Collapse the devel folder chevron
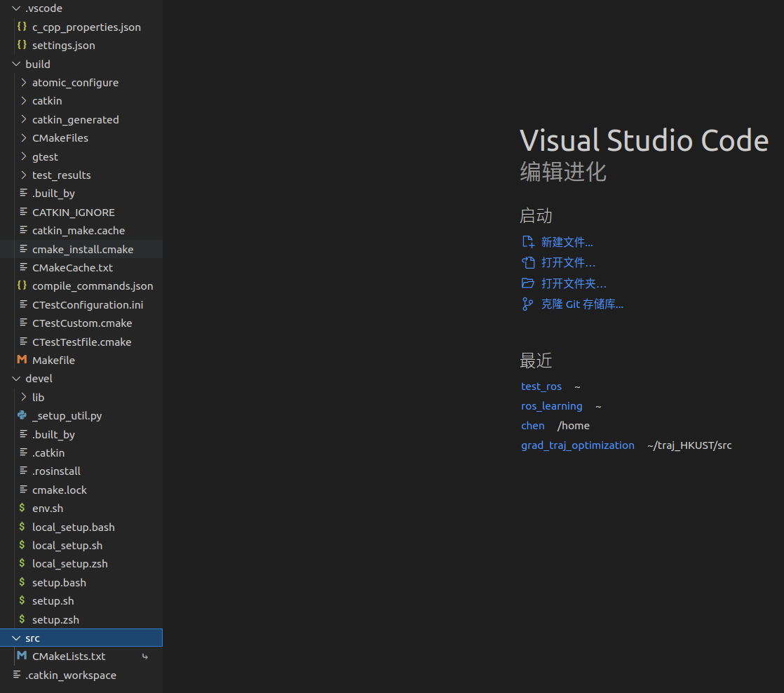 (16, 379)
